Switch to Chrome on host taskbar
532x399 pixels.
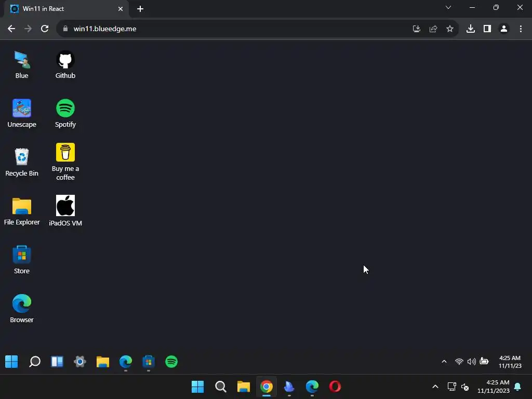tap(267, 387)
